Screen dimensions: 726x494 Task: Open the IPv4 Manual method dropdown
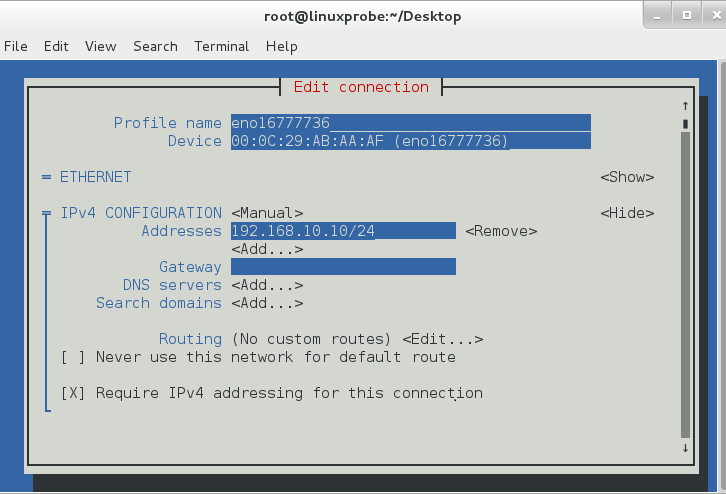(267, 213)
